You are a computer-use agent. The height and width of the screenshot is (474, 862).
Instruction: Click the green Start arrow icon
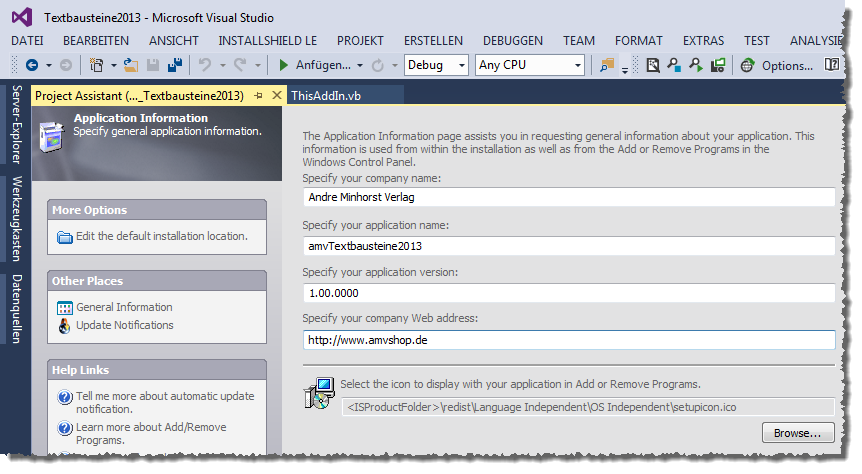click(x=284, y=65)
